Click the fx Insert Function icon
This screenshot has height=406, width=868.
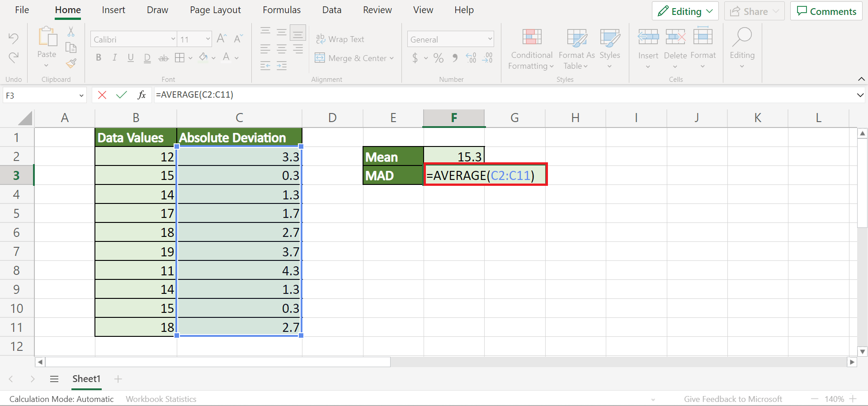click(x=142, y=95)
